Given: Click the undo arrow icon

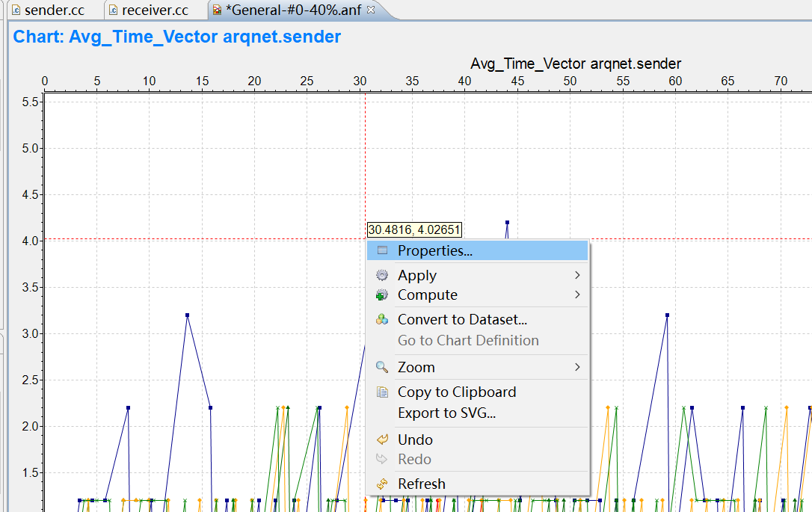Looking at the screenshot, I should (382, 439).
